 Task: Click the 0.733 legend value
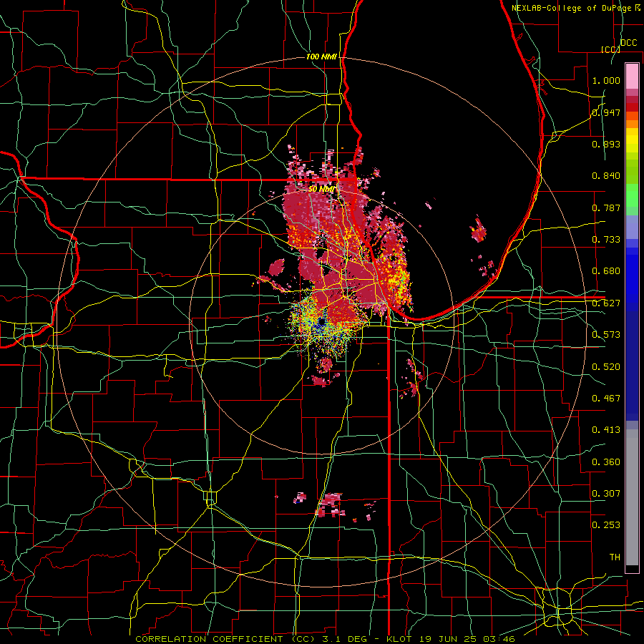coord(606,240)
